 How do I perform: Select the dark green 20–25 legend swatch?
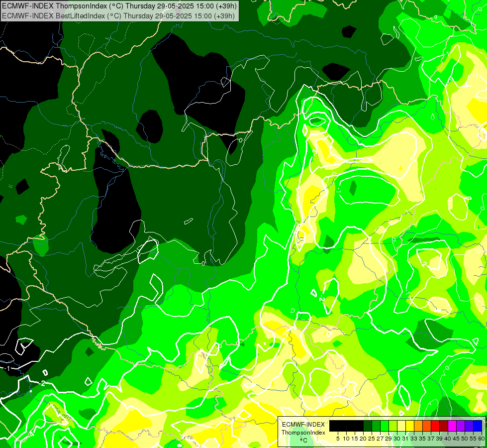(368, 426)
